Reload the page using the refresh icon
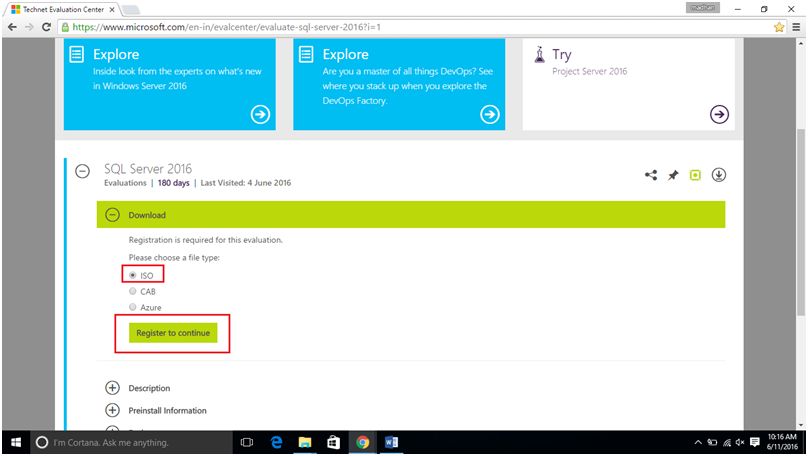 (x=46, y=26)
